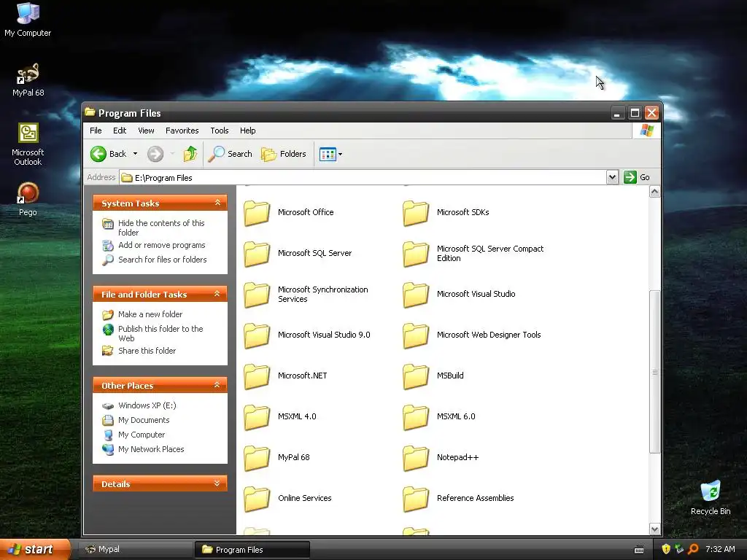The image size is (747, 560).
Task: Select the Reference Assemblies folder icon
Action: pos(415,499)
